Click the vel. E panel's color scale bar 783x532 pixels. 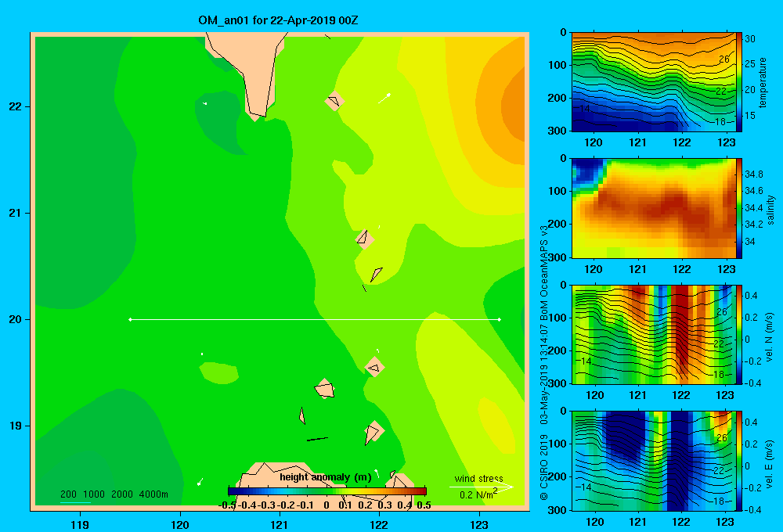pyautogui.click(x=739, y=461)
